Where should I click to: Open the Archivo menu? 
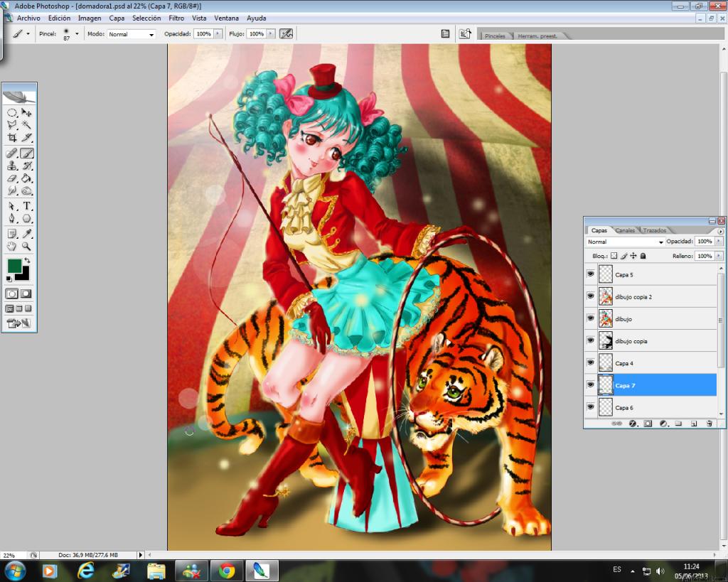point(28,18)
